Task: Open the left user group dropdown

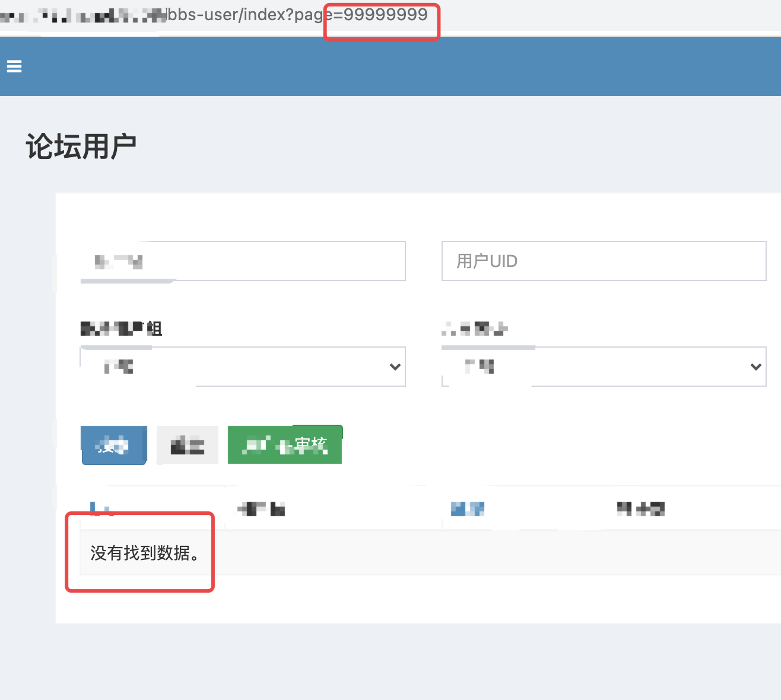Action: (242, 366)
